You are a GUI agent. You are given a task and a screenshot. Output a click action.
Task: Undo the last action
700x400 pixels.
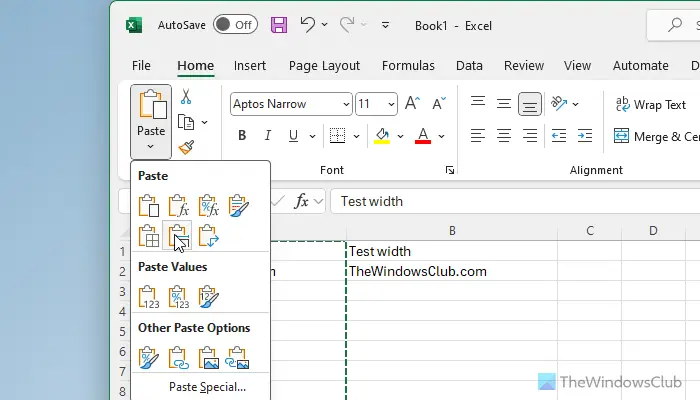pyautogui.click(x=308, y=25)
